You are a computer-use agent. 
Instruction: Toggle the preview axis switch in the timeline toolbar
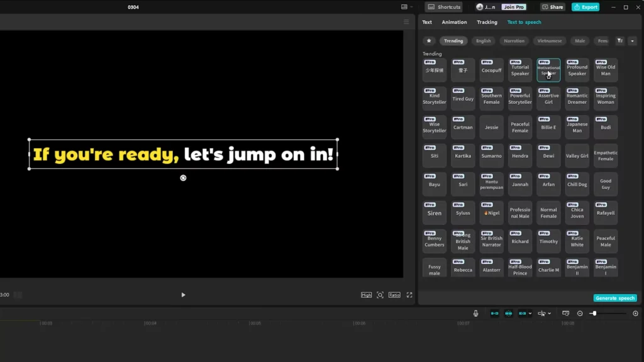coord(521,312)
